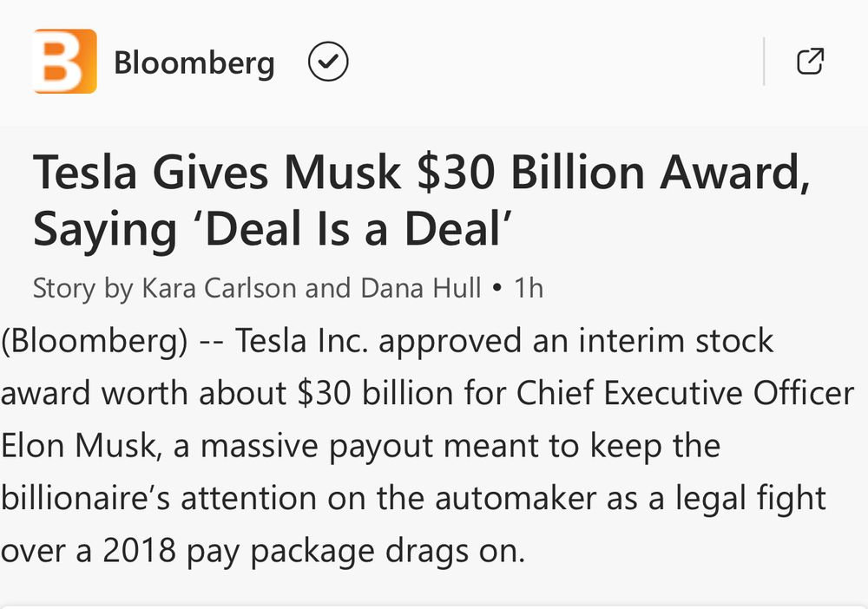Open article in new window icon
The width and height of the screenshot is (868, 609).
(809, 62)
